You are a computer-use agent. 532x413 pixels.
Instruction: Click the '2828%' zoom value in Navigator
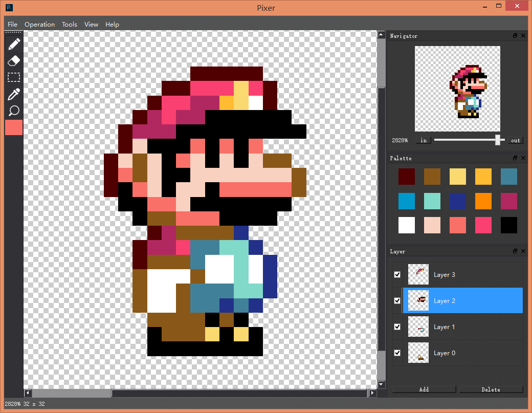(x=400, y=140)
